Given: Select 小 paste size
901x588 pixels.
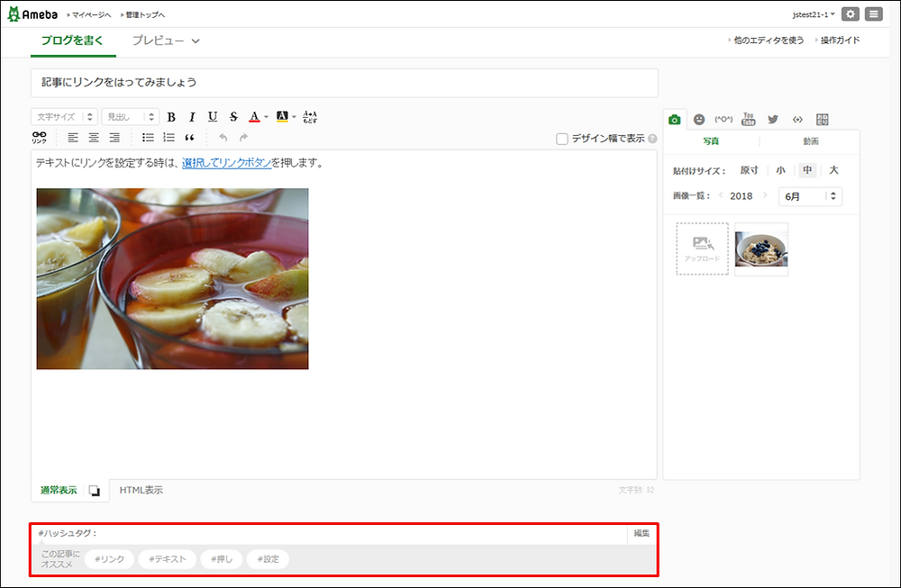Looking at the screenshot, I should pos(780,170).
